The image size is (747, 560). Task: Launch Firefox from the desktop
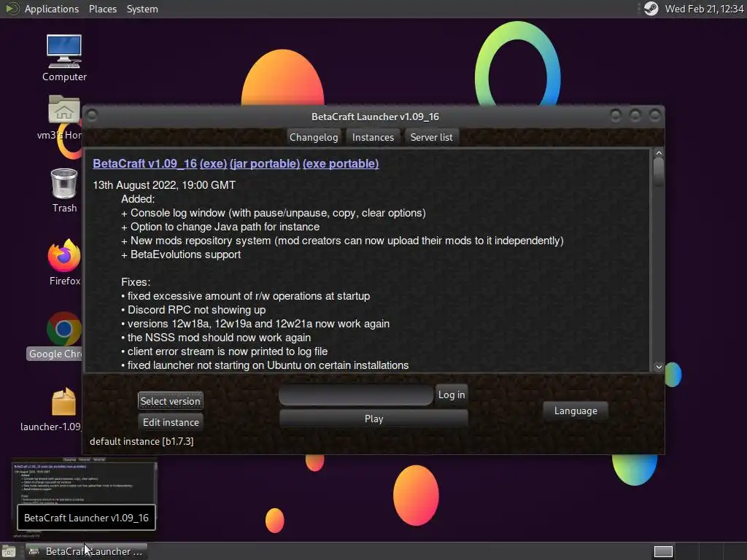point(64,262)
